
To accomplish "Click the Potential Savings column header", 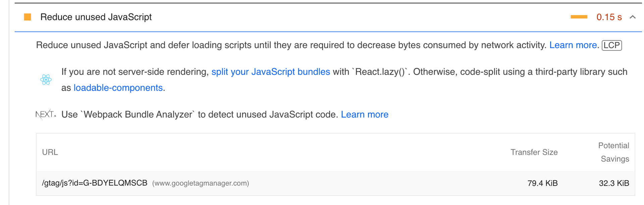I will click(x=614, y=152).
